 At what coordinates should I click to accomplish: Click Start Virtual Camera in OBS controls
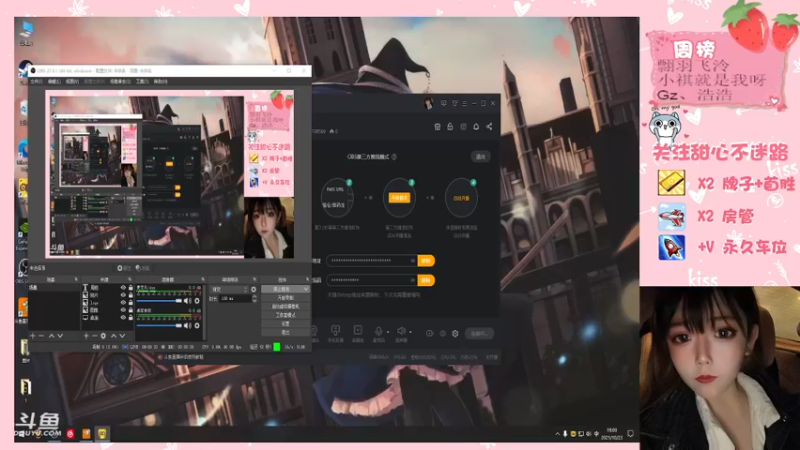pos(286,307)
